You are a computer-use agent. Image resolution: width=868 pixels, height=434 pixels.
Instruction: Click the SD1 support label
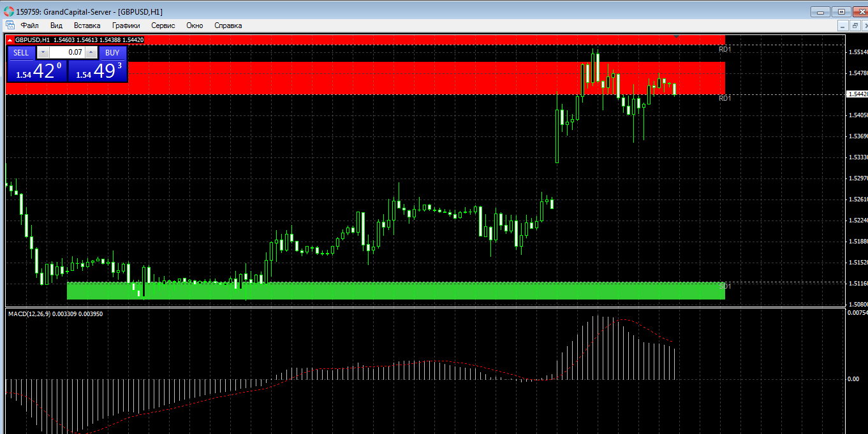(x=725, y=286)
